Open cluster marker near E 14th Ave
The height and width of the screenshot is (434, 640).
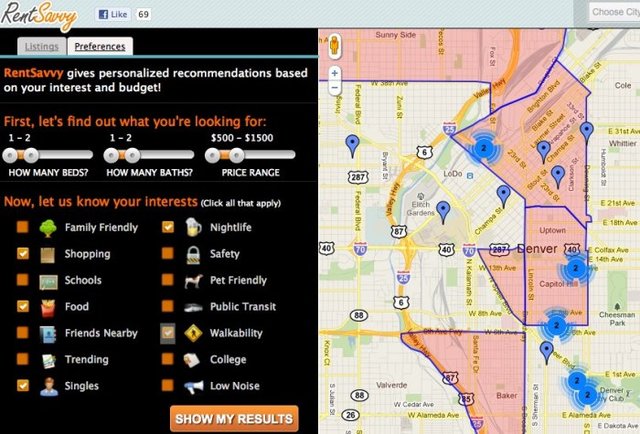pos(576,268)
